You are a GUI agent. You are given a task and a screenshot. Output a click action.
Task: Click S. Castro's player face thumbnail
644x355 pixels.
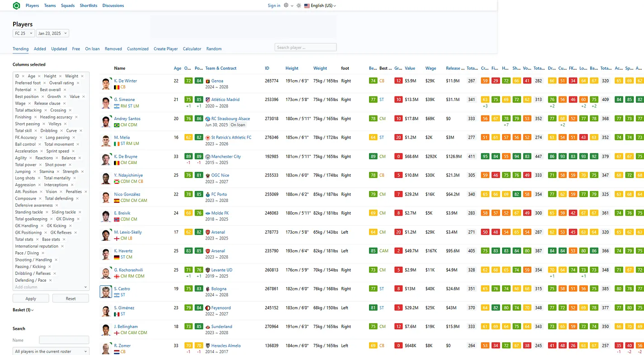click(106, 292)
